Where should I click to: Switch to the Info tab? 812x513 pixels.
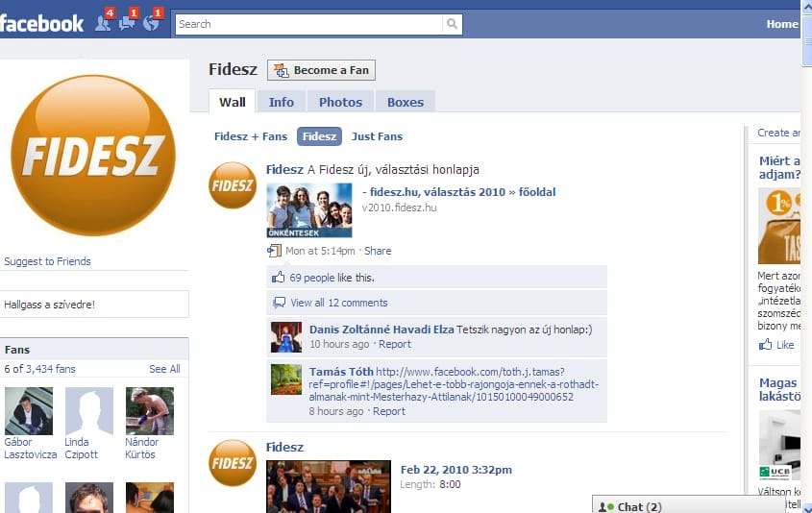[282, 102]
